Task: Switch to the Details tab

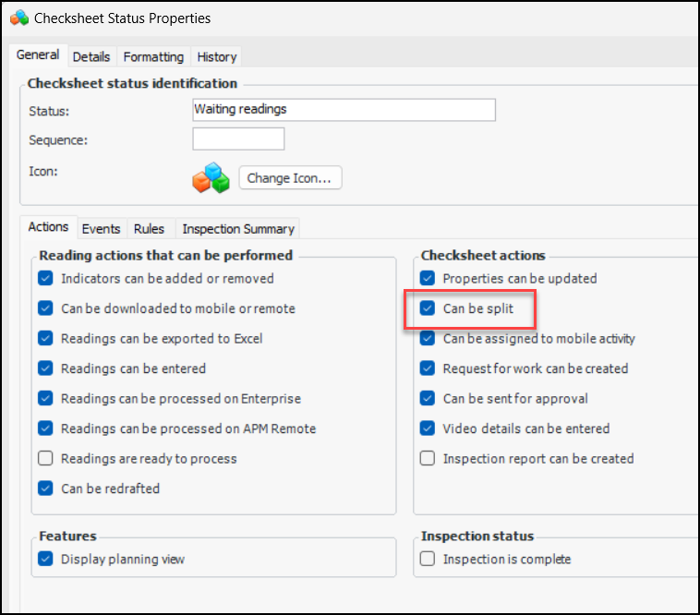Action: point(91,56)
